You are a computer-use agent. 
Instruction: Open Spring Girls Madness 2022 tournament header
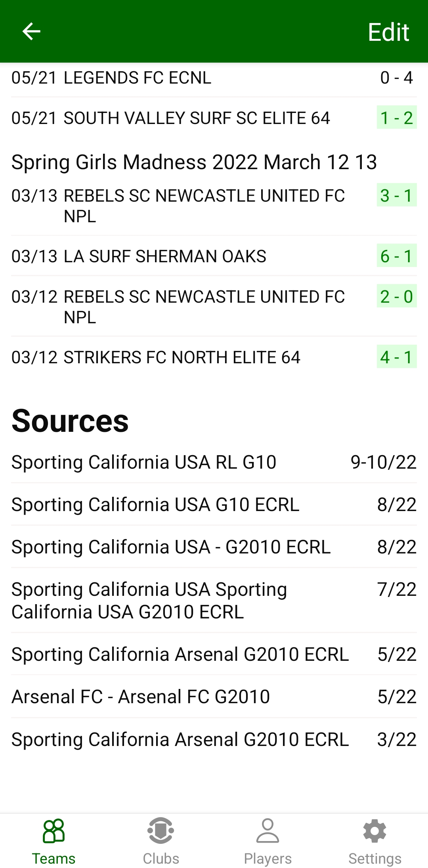(x=194, y=162)
